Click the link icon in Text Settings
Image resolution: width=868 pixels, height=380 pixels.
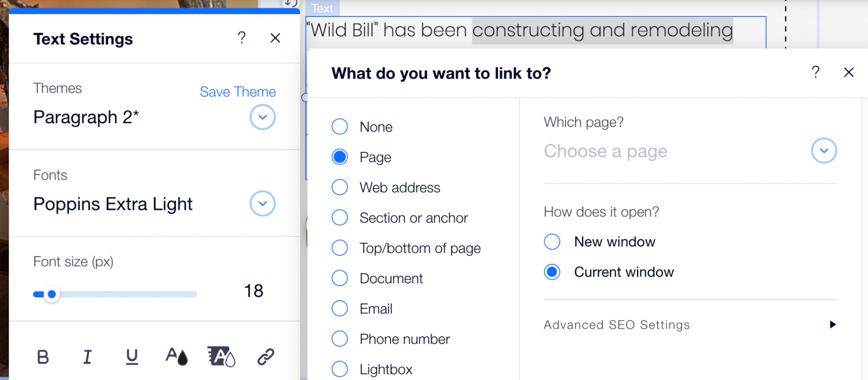pos(265,357)
